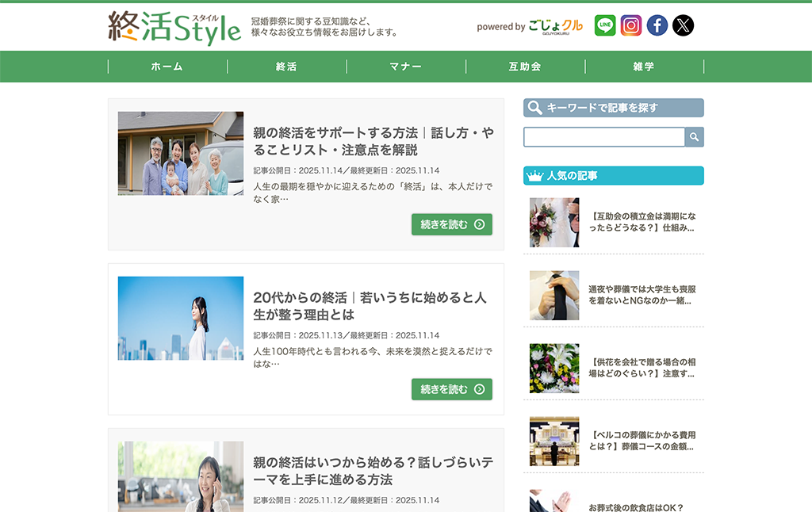This screenshot has width=812, height=512.
Task: Click the Facebook icon in header
Action: [x=657, y=25]
